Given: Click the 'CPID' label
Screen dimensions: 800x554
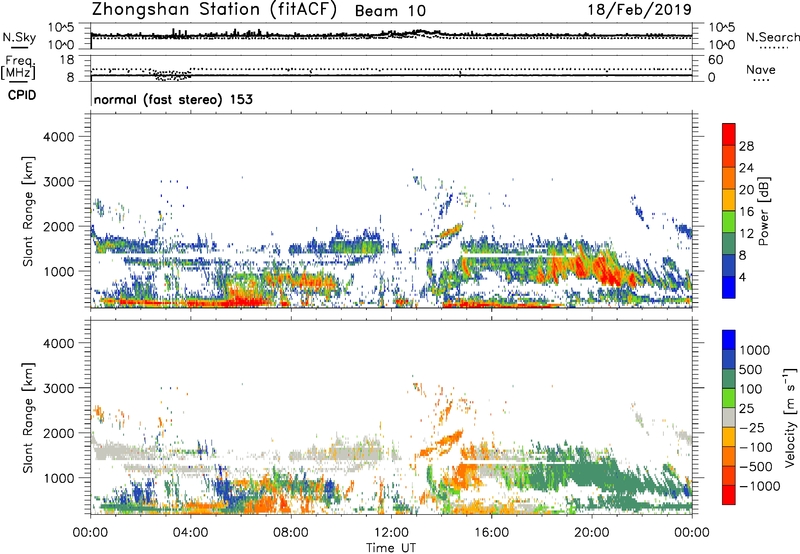Looking at the screenshot, I should point(22,95).
